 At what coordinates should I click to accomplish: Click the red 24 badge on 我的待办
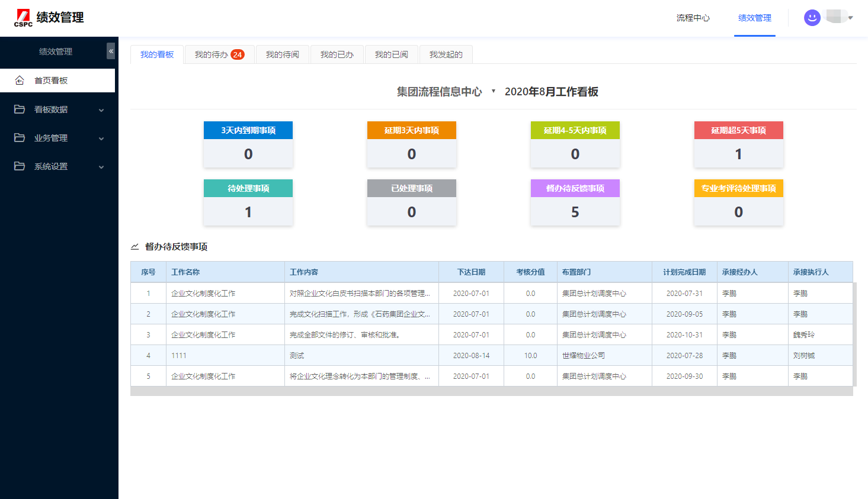238,54
